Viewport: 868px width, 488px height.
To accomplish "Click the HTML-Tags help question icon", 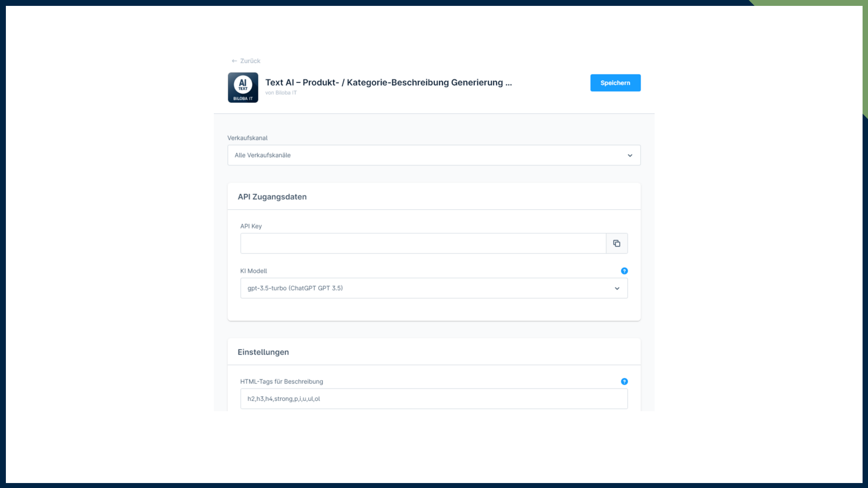I will [624, 382].
